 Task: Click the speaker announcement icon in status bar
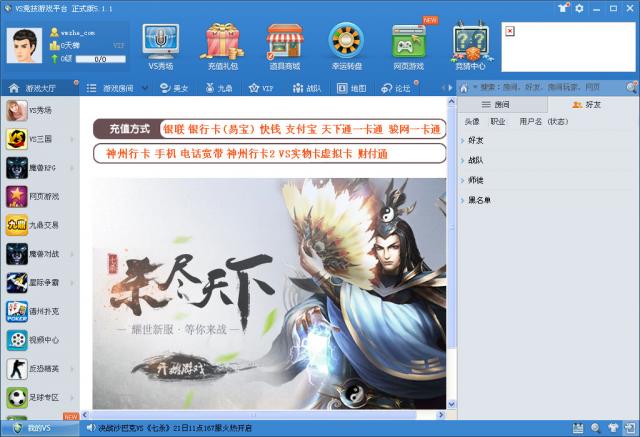pos(91,428)
